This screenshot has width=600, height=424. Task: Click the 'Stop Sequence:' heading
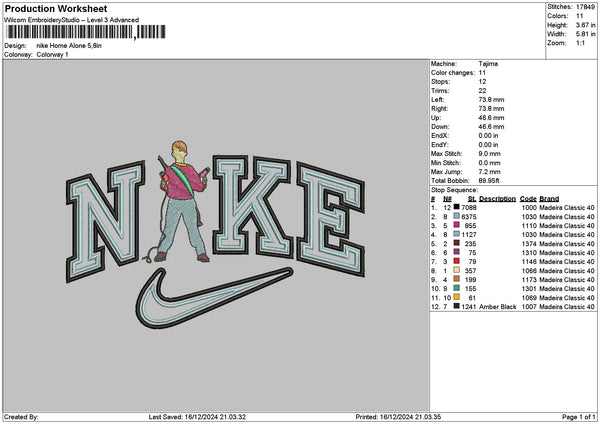(454, 190)
